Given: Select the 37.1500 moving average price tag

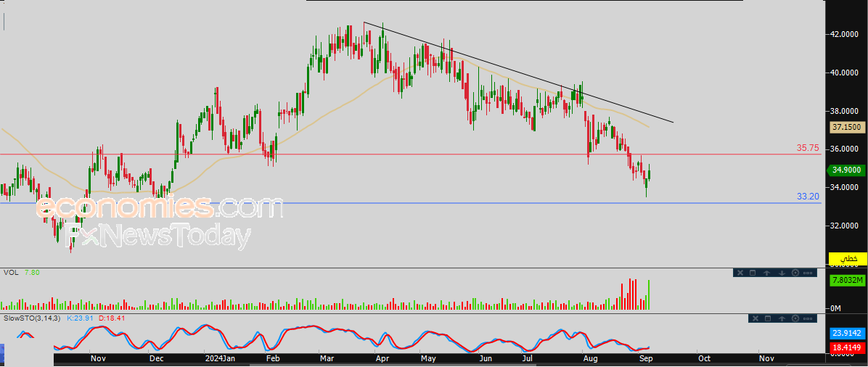Looking at the screenshot, I should tap(848, 128).
